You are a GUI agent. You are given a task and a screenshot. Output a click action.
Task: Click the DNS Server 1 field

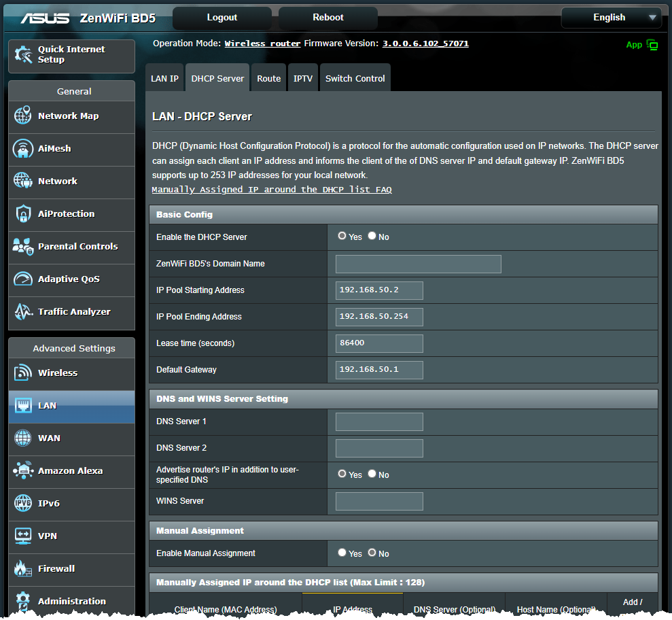[x=379, y=422]
